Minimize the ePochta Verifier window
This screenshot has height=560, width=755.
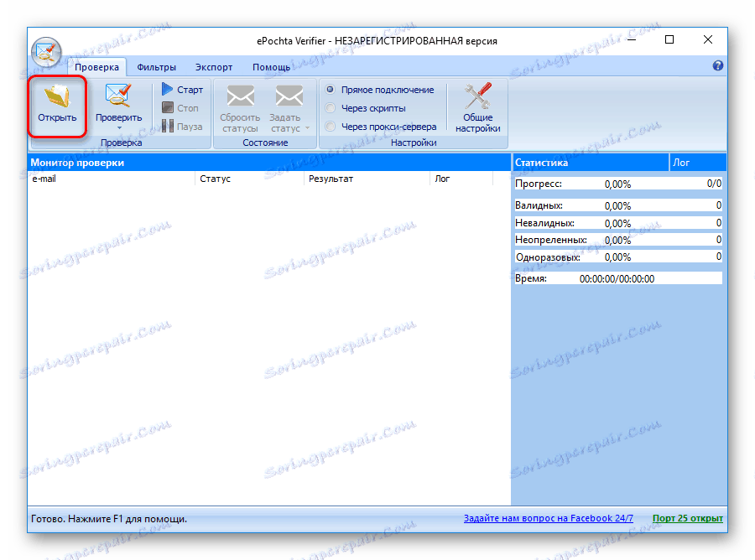(632, 39)
